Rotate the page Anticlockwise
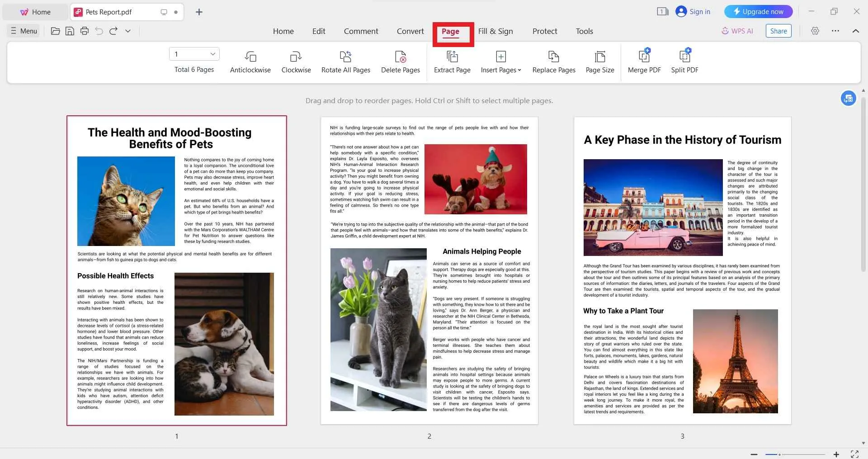 pyautogui.click(x=250, y=62)
